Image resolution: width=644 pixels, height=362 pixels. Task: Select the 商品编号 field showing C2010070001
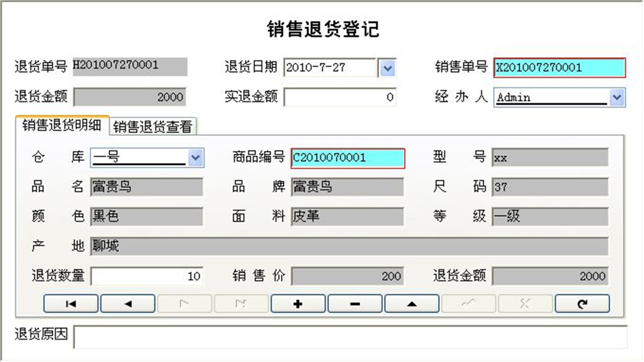click(x=347, y=158)
